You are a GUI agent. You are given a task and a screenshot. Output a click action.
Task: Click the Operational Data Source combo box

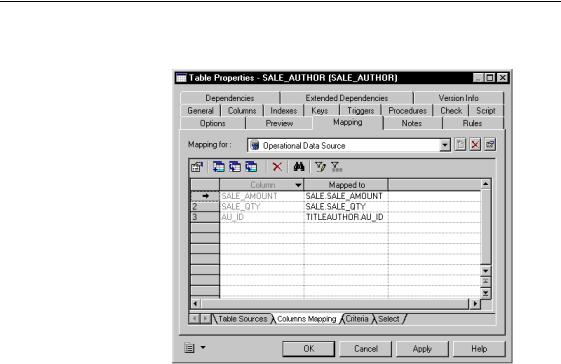pos(348,145)
